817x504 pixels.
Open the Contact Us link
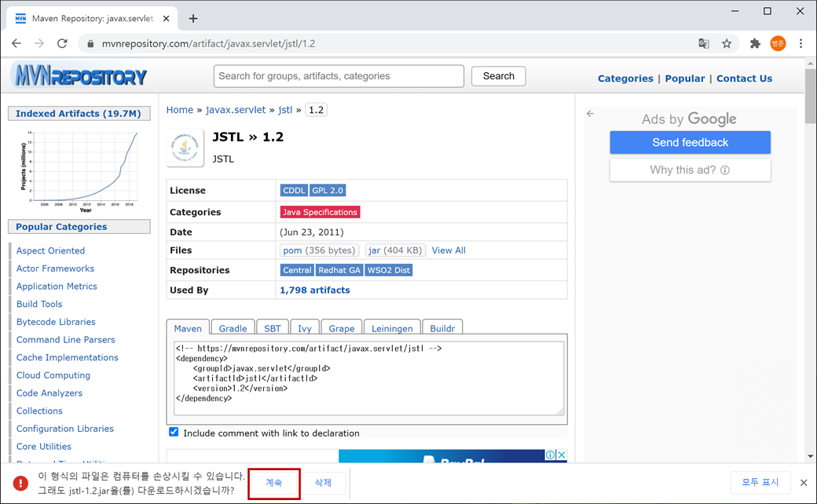pos(744,79)
